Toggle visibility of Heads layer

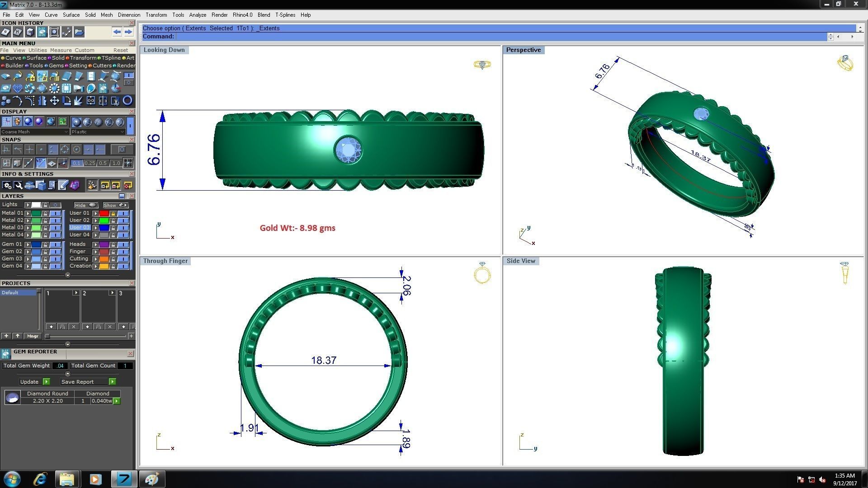tap(123, 244)
